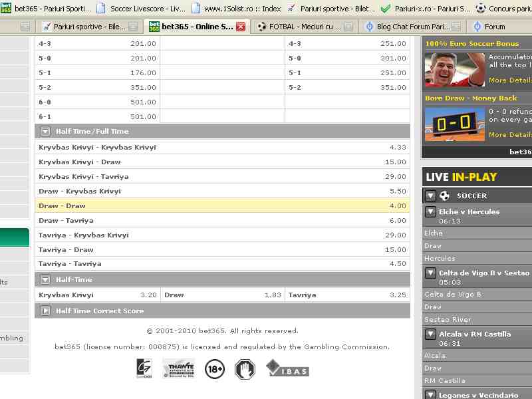Switch to the FOTBAL - Meciuri cu tab
This screenshot has width=532, height=399.
coord(304,27)
